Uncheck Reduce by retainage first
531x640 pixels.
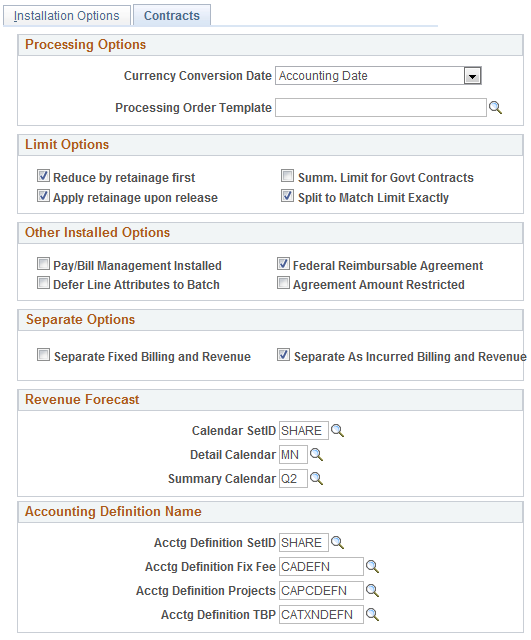click(x=43, y=176)
